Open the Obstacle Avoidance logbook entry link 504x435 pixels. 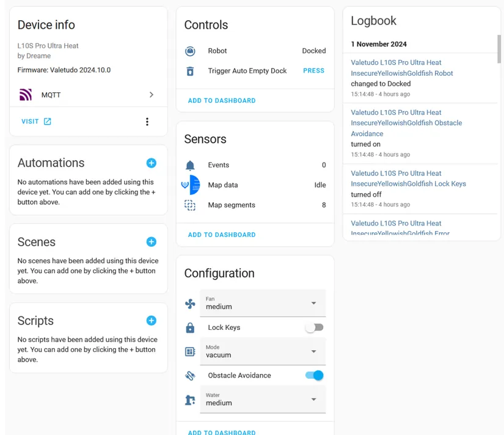(406, 123)
